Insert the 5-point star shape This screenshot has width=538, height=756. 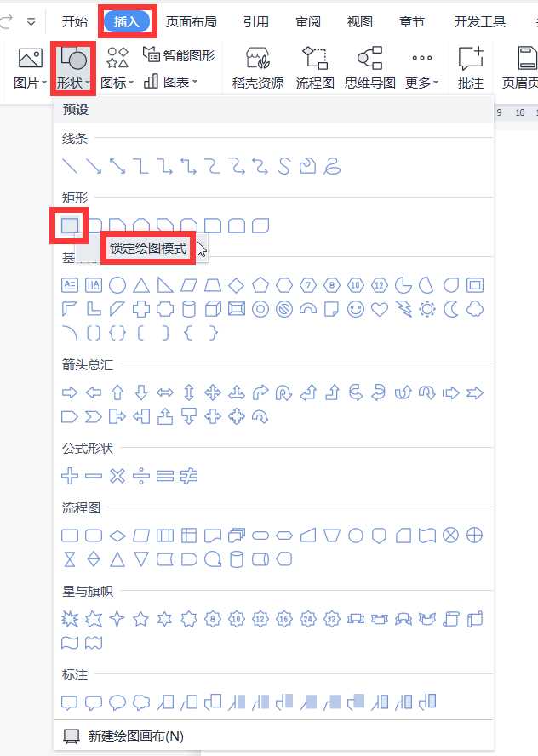click(140, 619)
